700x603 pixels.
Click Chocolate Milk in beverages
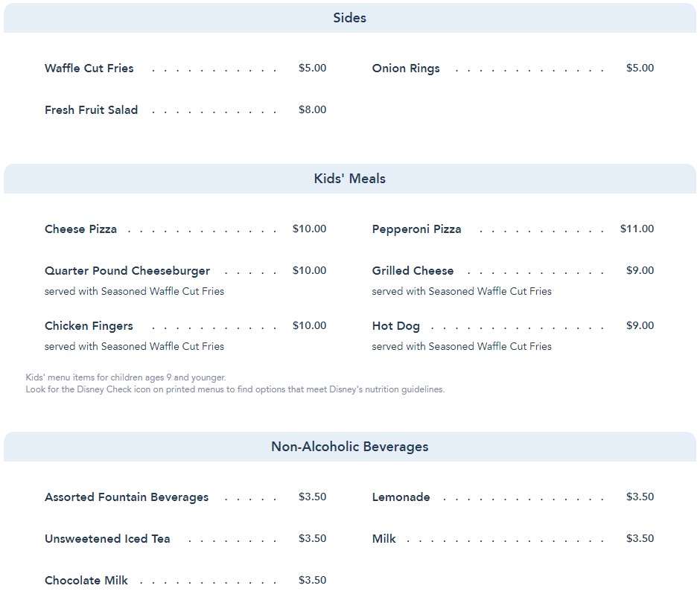pyautogui.click(x=86, y=581)
